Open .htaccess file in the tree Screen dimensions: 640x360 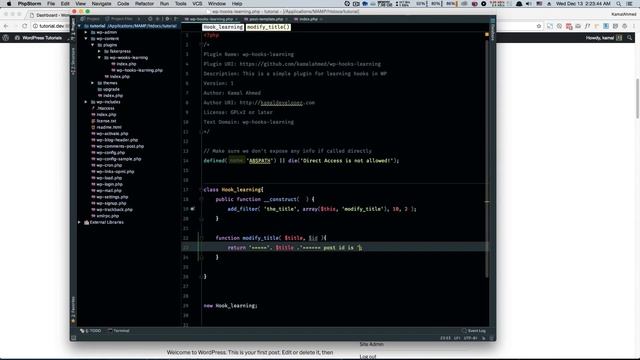105,108
